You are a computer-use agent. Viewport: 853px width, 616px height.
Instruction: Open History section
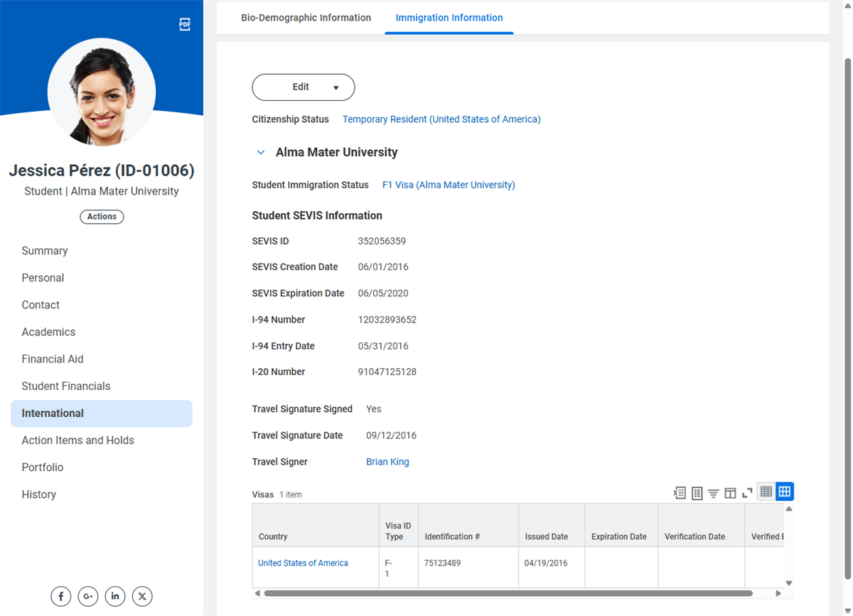(x=102, y=495)
